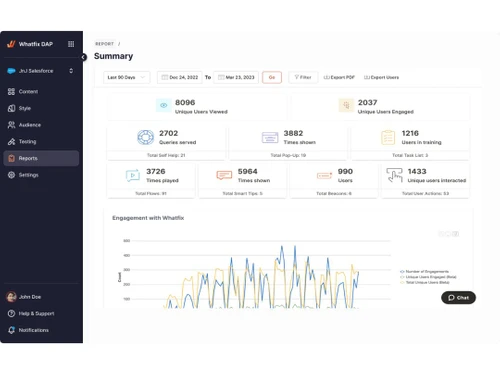
Task: Click Total Task List: 3 text
Action: pyautogui.click(x=410, y=155)
